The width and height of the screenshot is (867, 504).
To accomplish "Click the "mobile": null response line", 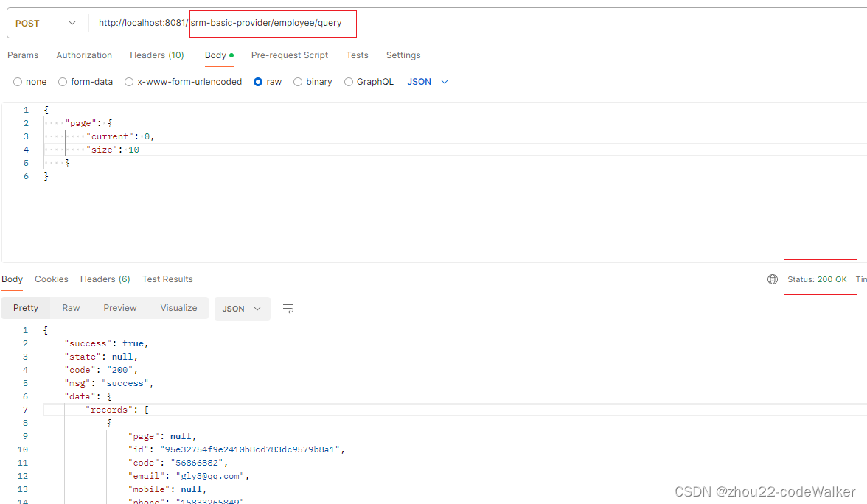I will (167, 489).
